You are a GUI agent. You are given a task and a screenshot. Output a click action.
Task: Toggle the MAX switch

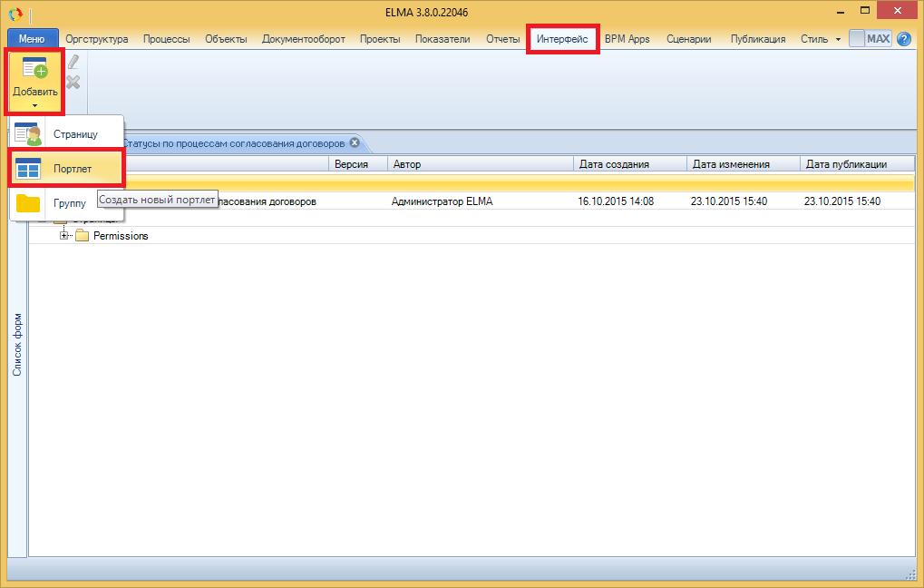pyautogui.click(x=870, y=39)
